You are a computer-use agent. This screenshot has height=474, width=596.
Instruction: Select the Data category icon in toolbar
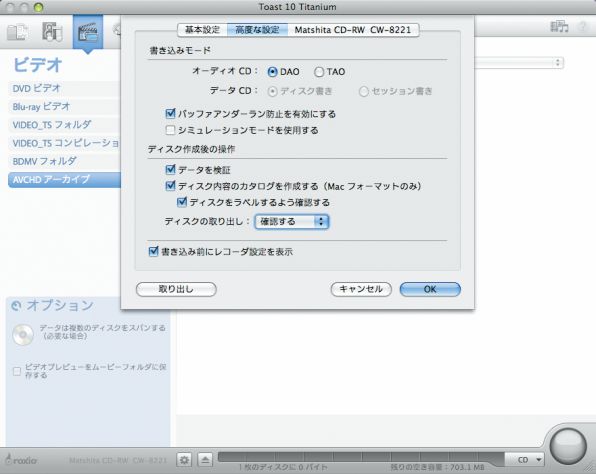[17, 32]
